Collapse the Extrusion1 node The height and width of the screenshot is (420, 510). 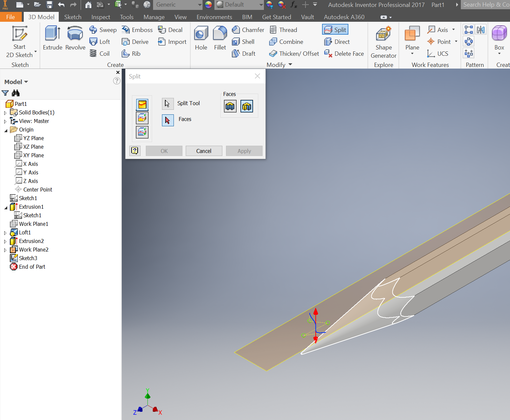tap(6, 208)
